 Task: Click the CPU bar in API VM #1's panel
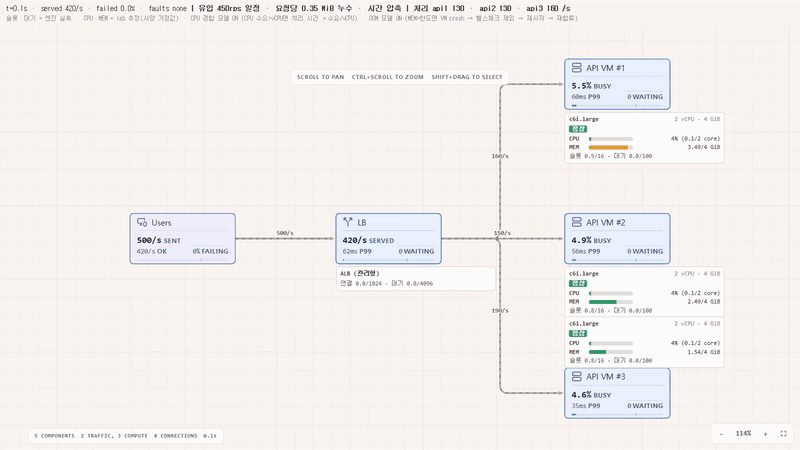pyautogui.click(x=611, y=139)
